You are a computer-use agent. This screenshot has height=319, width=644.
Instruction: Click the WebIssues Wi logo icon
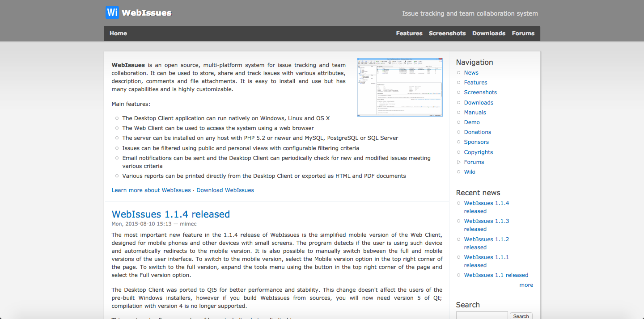(112, 13)
